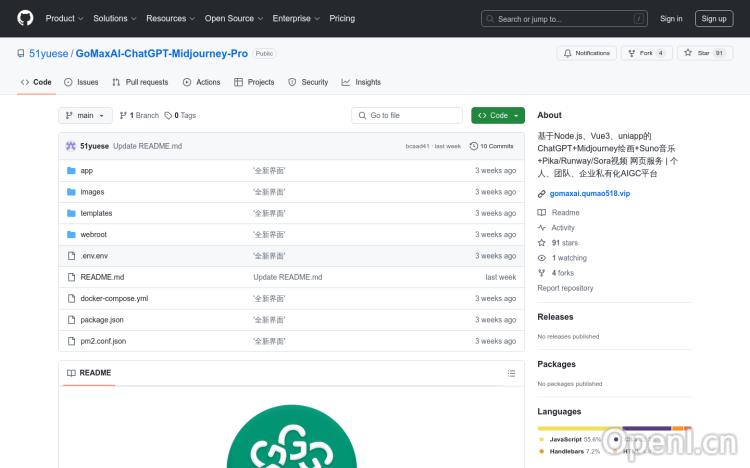Viewport: 750px width, 468px height.
Task: View the 1 Branch list
Action: click(x=139, y=115)
